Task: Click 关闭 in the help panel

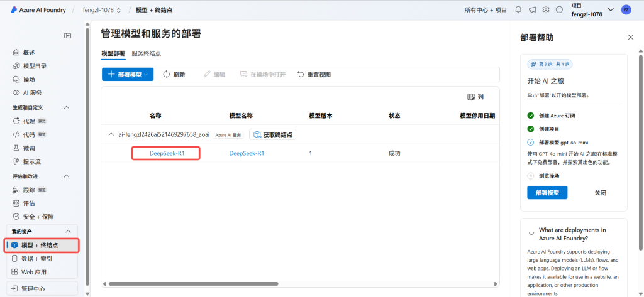Action: [601, 192]
